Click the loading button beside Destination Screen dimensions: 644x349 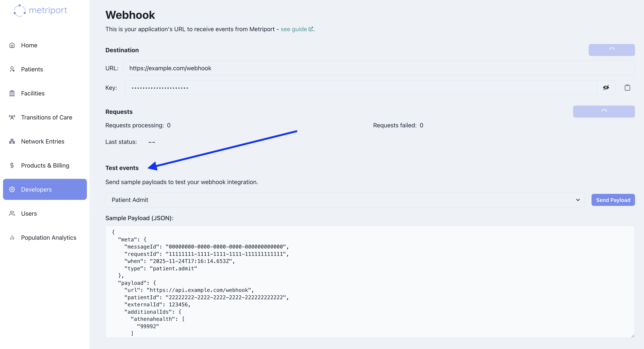pyautogui.click(x=611, y=50)
